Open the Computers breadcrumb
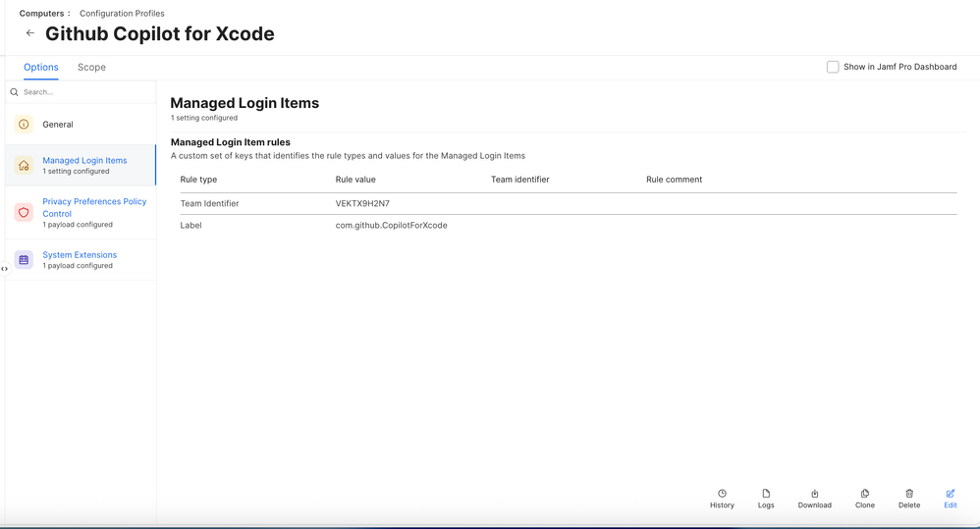980x529 pixels. point(41,13)
